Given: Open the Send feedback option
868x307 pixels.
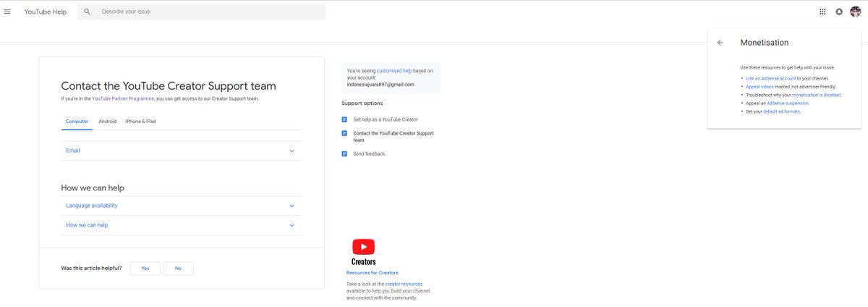Looking at the screenshot, I should tap(369, 153).
